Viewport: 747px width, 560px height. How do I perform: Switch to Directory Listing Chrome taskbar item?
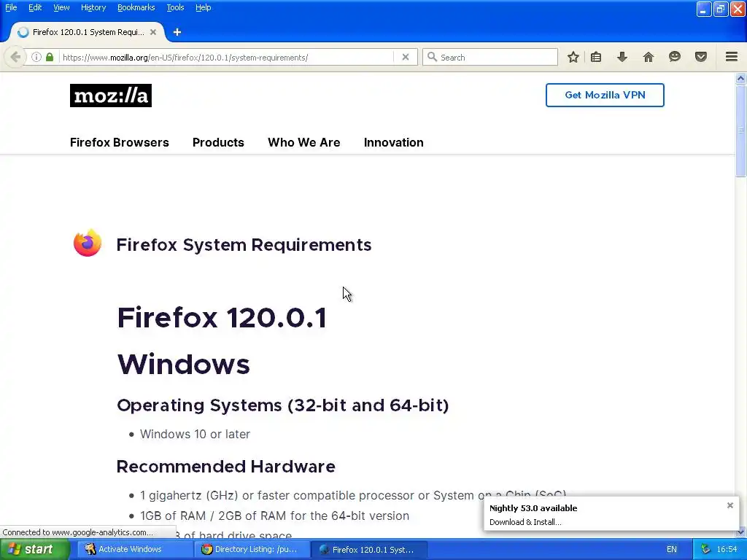point(252,549)
